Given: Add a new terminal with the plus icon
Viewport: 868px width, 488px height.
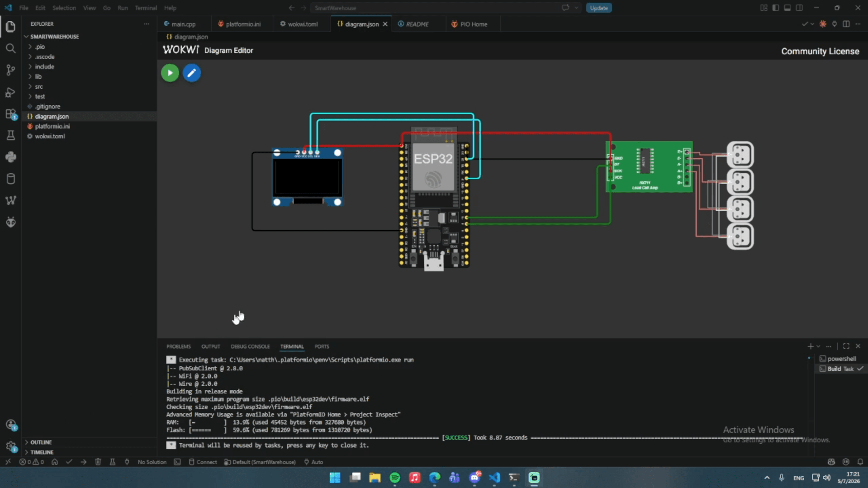Looking at the screenshot, I should [x=810, y=346].
